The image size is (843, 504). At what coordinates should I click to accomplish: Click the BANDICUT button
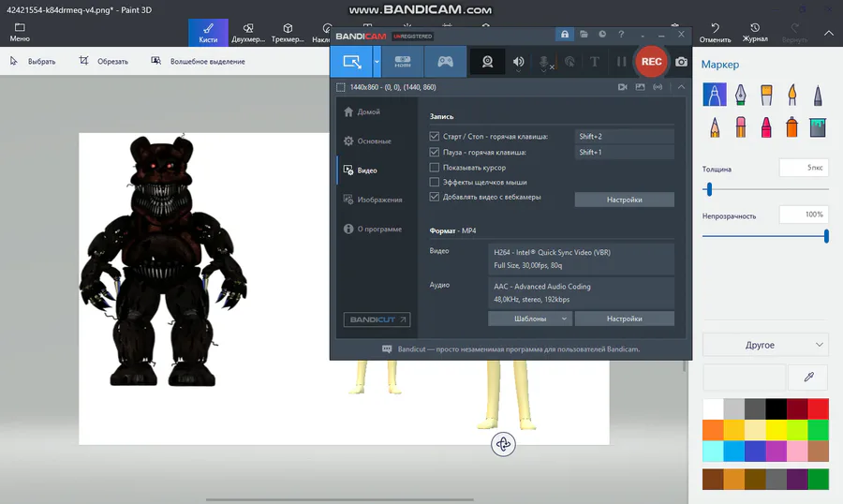(x=377, y=319)
